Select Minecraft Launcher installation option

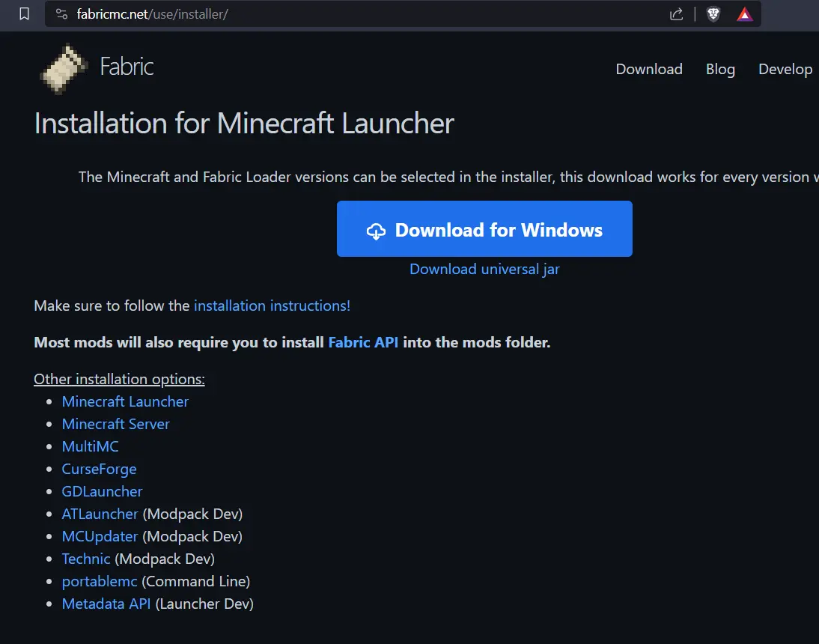click(125, 401)
